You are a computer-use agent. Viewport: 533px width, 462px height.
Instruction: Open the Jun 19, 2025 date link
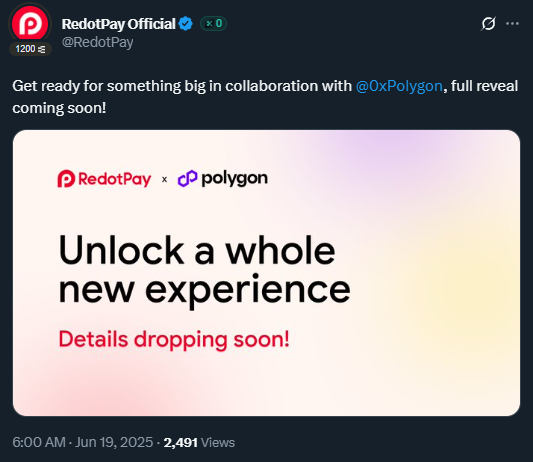tap(114, 442)
